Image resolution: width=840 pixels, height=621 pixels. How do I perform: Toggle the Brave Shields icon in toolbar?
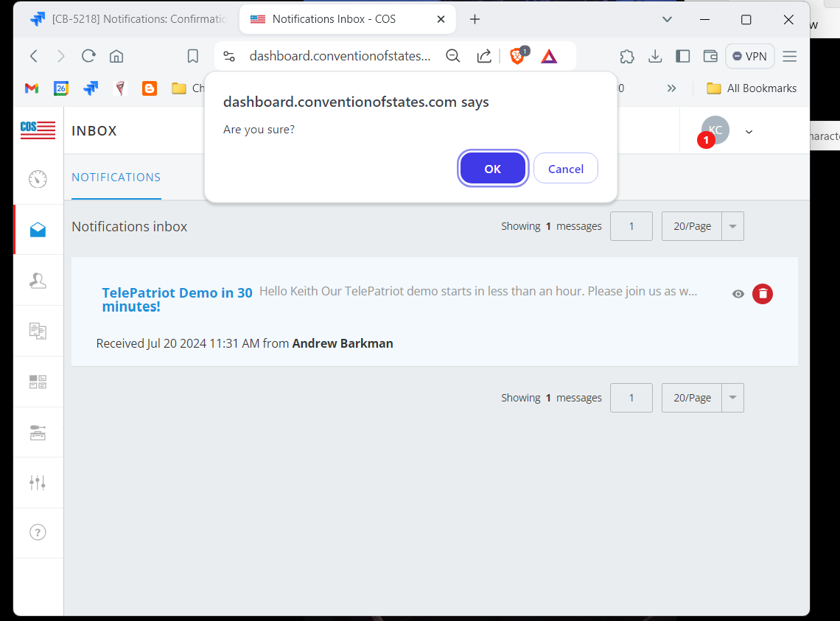pyautogui.click(x=517, y=55)
